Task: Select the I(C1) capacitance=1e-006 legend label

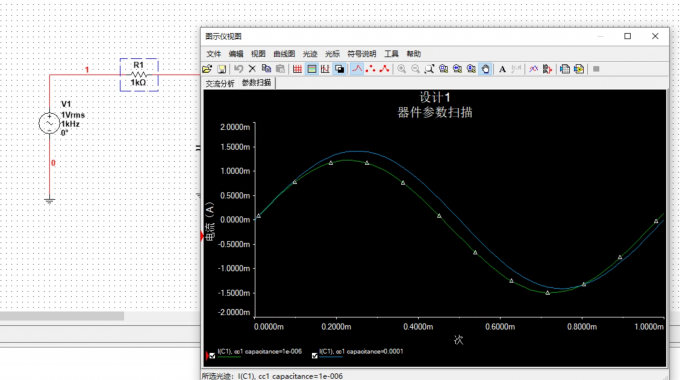Action: click(259, 351)
